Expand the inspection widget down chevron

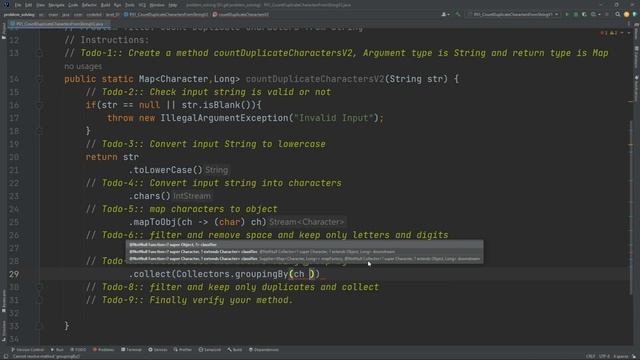629,33
